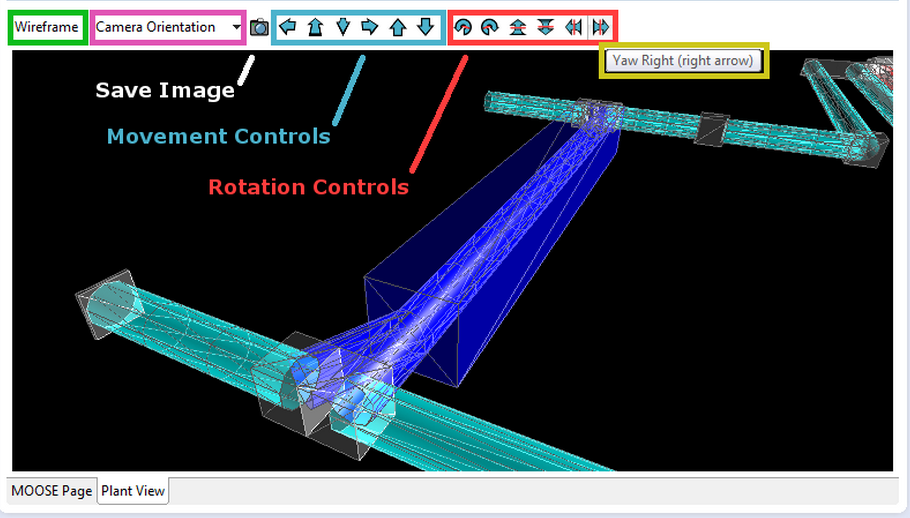Click the first roll rotation icon

point(463,27)
